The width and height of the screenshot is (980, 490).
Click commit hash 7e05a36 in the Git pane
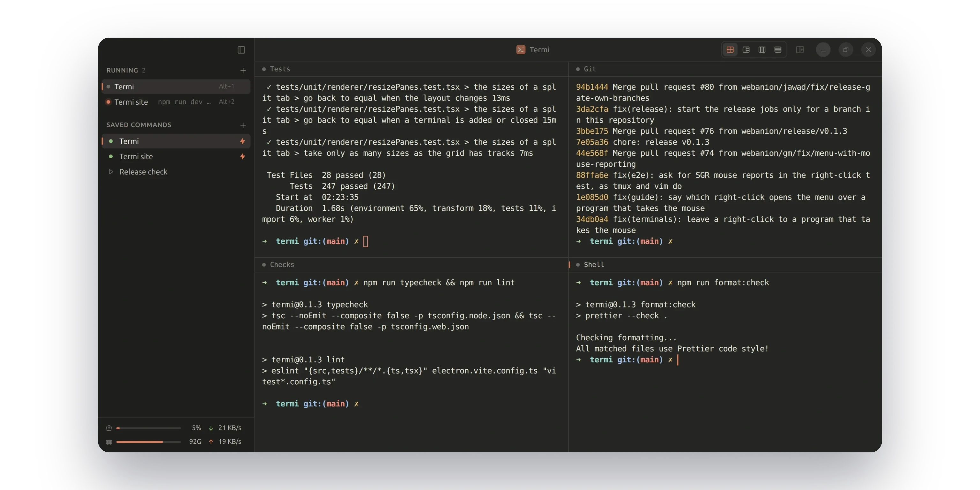pyautogui.click(x=592, y=142)
